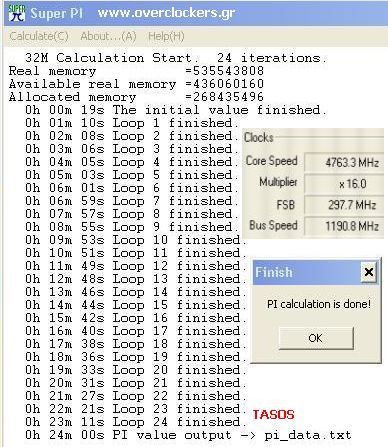The image size is (388, 447).
Task: Open the Calculate(C) menu
Action: (39, 36)
